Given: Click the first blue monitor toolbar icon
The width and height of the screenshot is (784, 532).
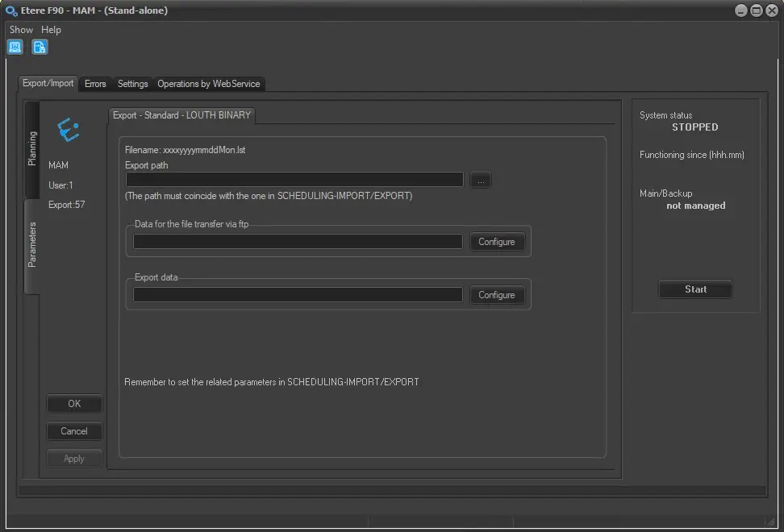Looking at the screenshot, I should click(15, 47).
